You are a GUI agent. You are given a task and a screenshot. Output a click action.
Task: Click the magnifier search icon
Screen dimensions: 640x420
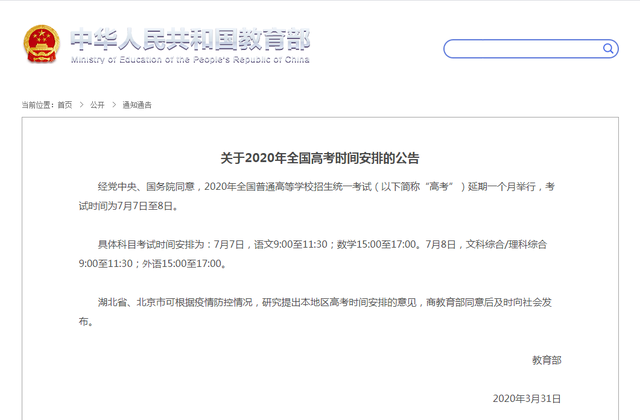coord(608,49)
